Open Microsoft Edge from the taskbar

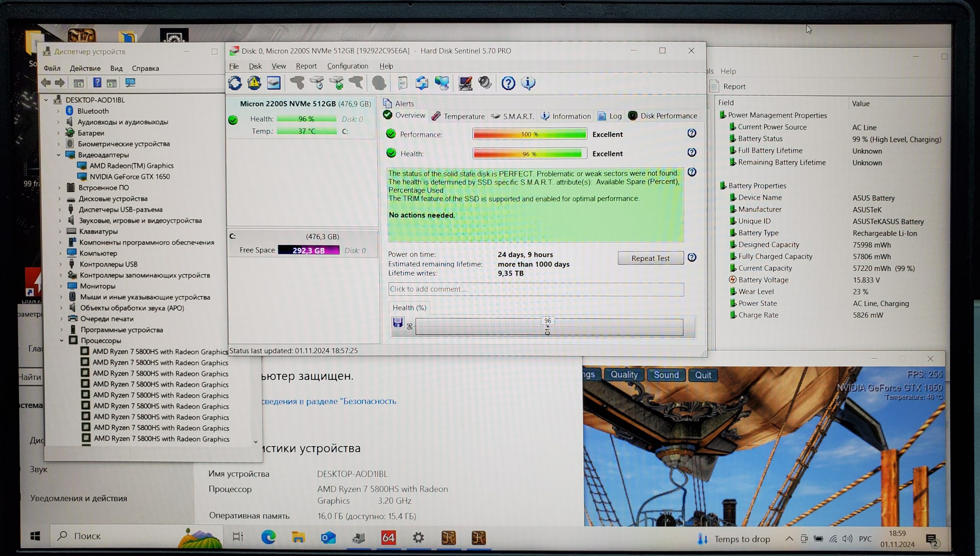click(x=268, y=538)
